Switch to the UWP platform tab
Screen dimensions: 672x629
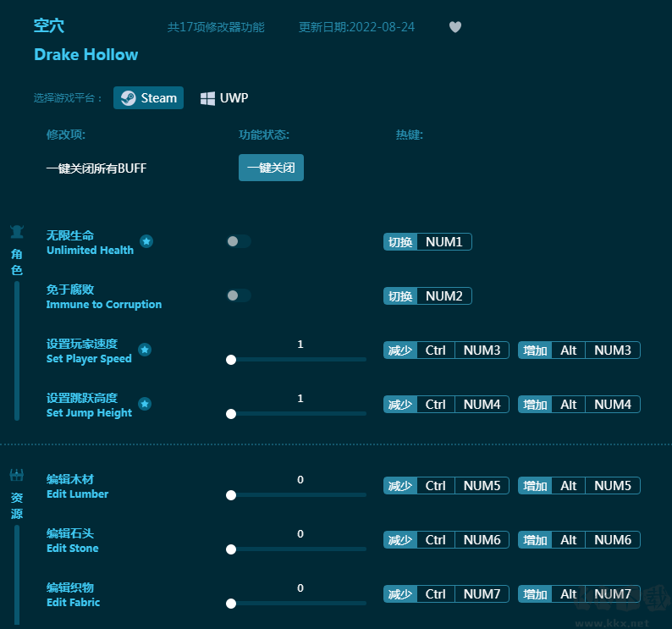[224, 98]
